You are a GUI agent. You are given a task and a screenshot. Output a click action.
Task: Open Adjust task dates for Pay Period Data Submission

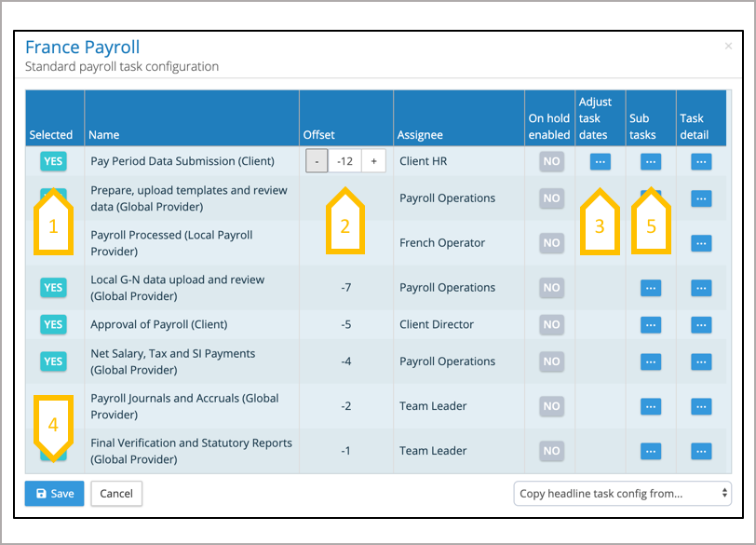[x=600, y=161]
